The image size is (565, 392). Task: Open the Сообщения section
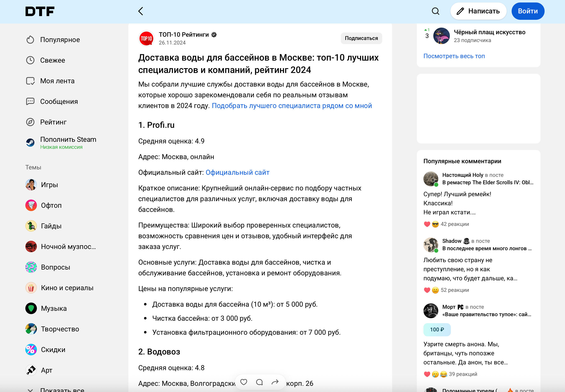click(x=59, y=101)
